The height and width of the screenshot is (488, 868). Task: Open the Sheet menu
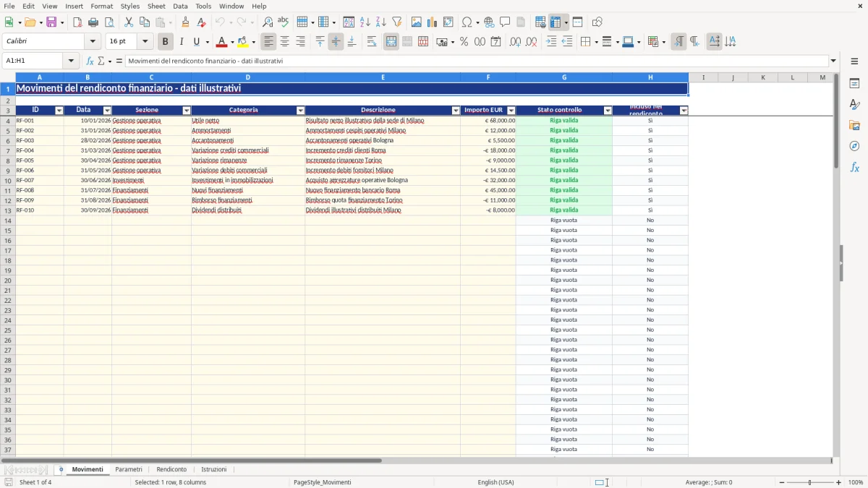156,6
